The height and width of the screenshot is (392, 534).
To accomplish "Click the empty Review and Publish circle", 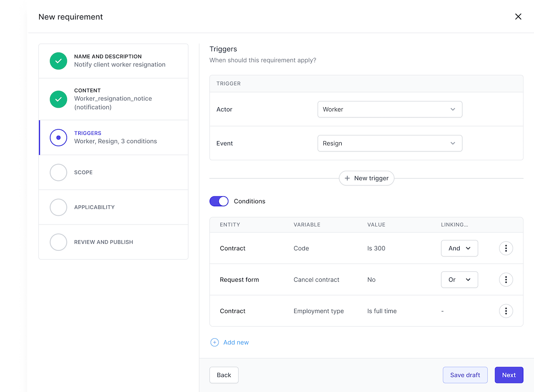I will [59, 242].
